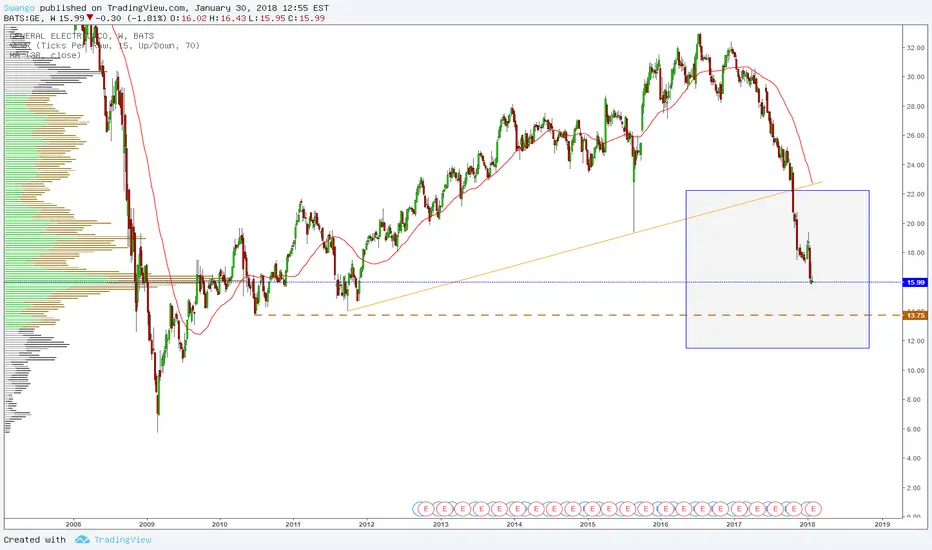932x550 pixels.
Task: Select the VPVR indicator legend line
Action: pos(105,45)
